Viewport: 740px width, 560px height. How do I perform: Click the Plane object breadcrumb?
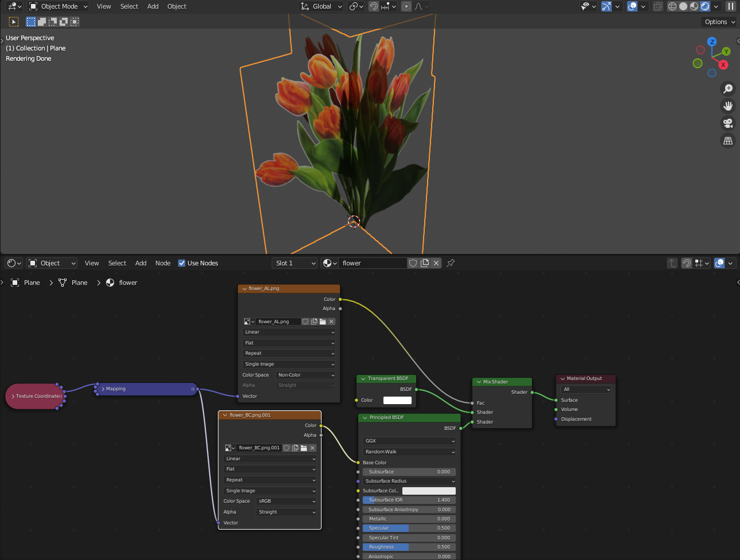coord(26,283)
